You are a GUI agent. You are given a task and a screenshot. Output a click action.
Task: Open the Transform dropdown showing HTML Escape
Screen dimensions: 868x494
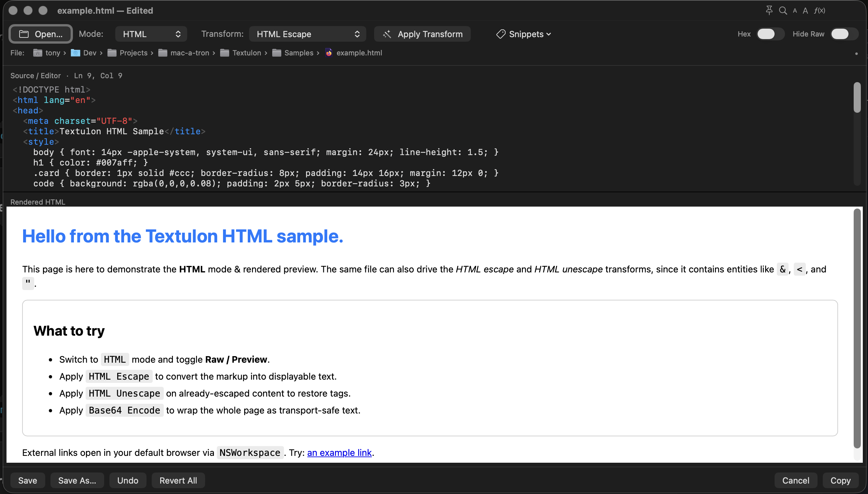[x=307, y=34]
